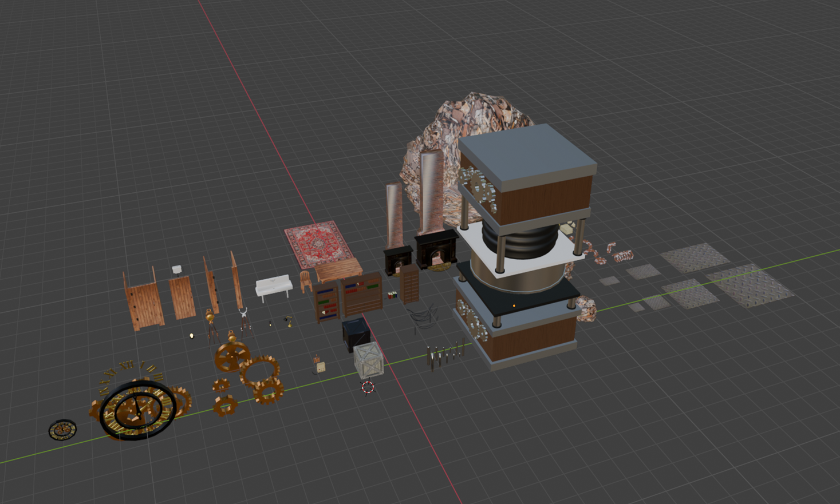The image size is (840, 504).
Task: Select the wide bookshelf with books
Action: tap(361, 294)
